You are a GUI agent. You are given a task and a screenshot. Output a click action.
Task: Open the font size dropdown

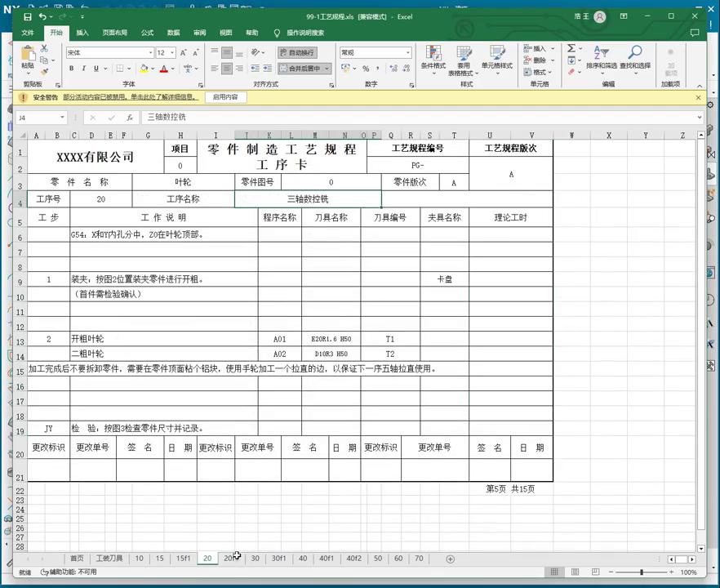click(172, 52)
